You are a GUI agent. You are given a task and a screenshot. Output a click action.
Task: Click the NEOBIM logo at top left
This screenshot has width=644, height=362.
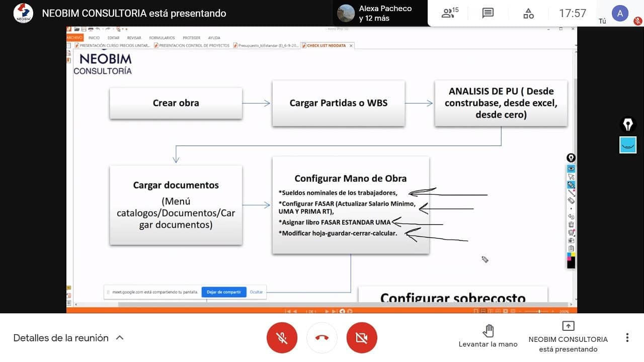click(x=23, y=13)
